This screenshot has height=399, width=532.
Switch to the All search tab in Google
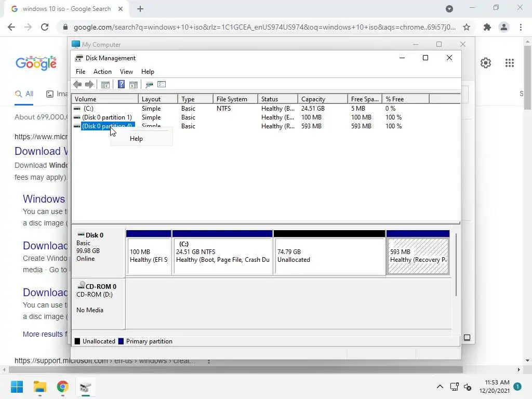(24, 94)
